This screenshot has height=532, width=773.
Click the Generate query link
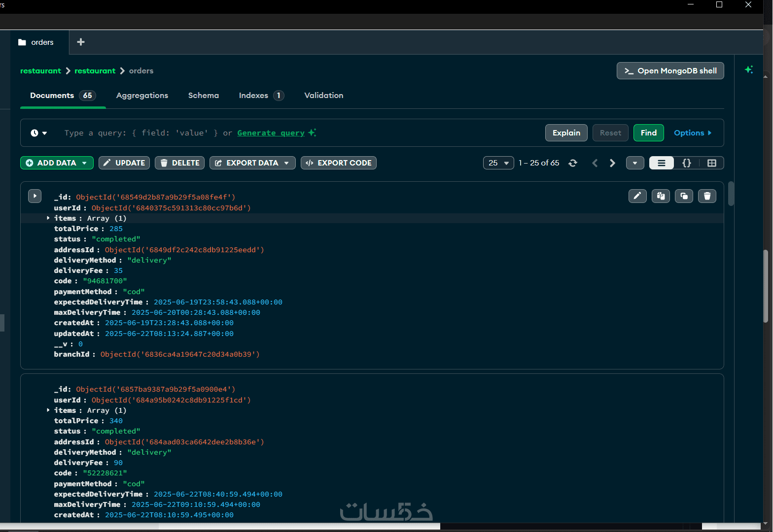point(271,133)
